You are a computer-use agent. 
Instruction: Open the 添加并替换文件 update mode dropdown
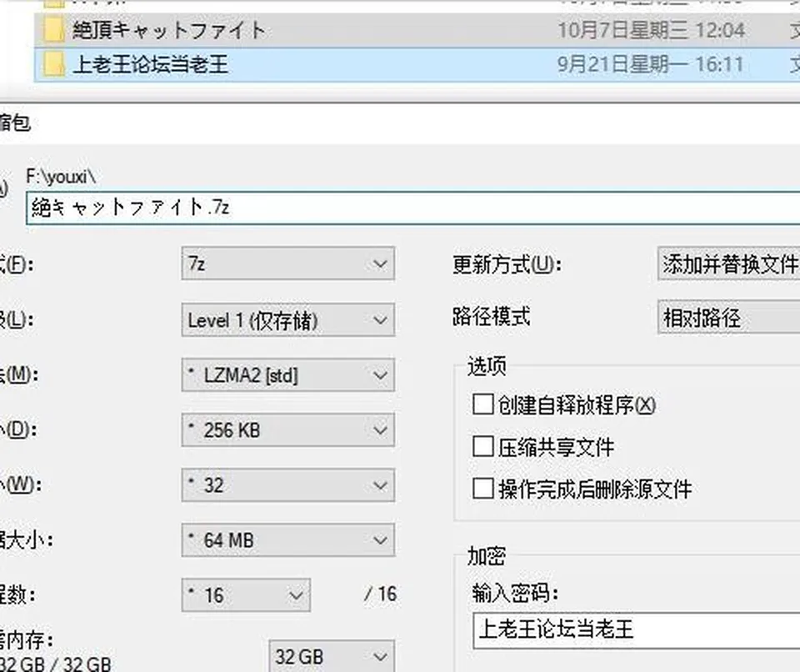click(729, 263)
